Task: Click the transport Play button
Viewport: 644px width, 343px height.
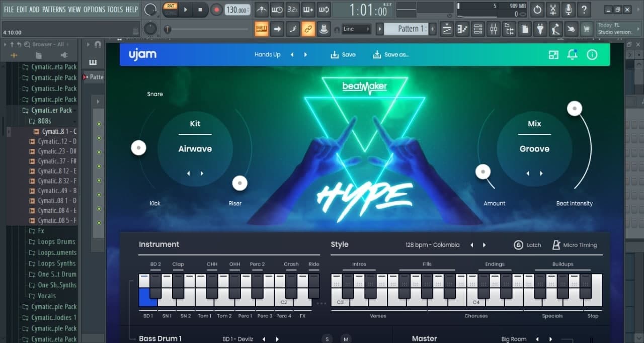Action: coord(185,10)
